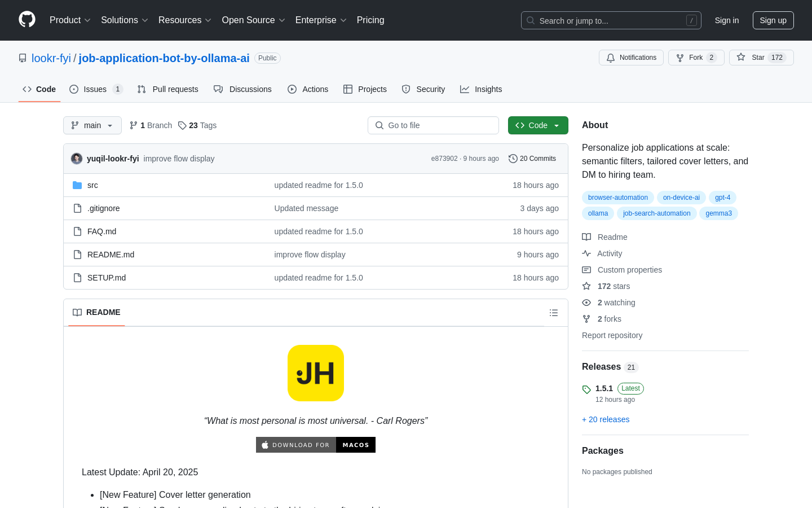The width and height of the screenshot is (812, 508).
Task: Open the README outline list icon
Action: point(554,313)
